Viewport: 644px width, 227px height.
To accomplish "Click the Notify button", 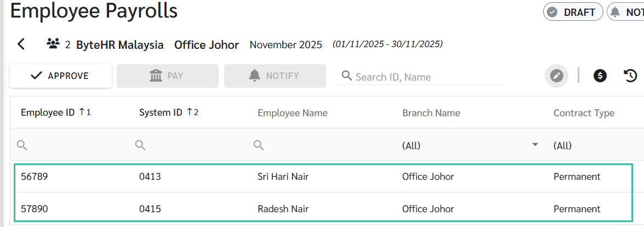I will tap(275, 76).
